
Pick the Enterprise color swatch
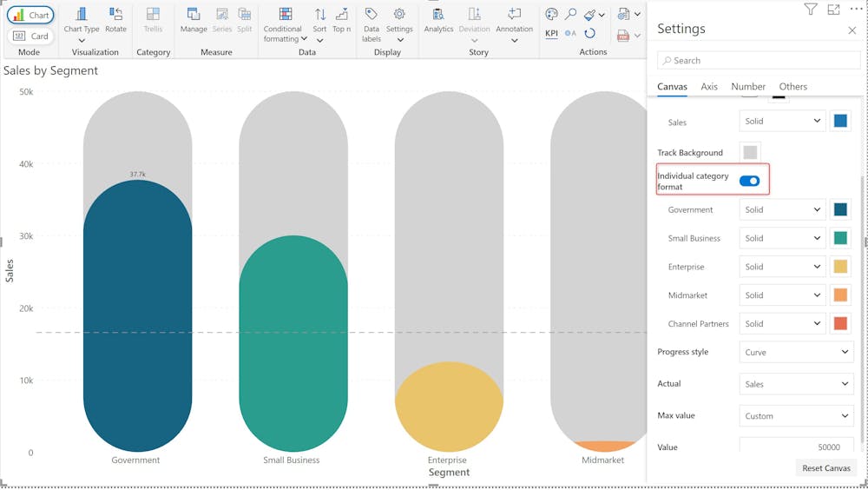click(840, 267)
